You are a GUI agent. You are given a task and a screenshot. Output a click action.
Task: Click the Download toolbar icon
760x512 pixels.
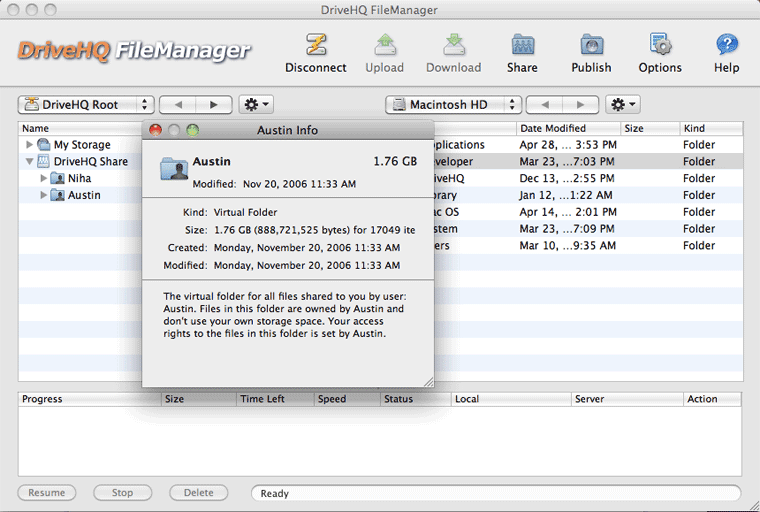click(x=454, y=45)
